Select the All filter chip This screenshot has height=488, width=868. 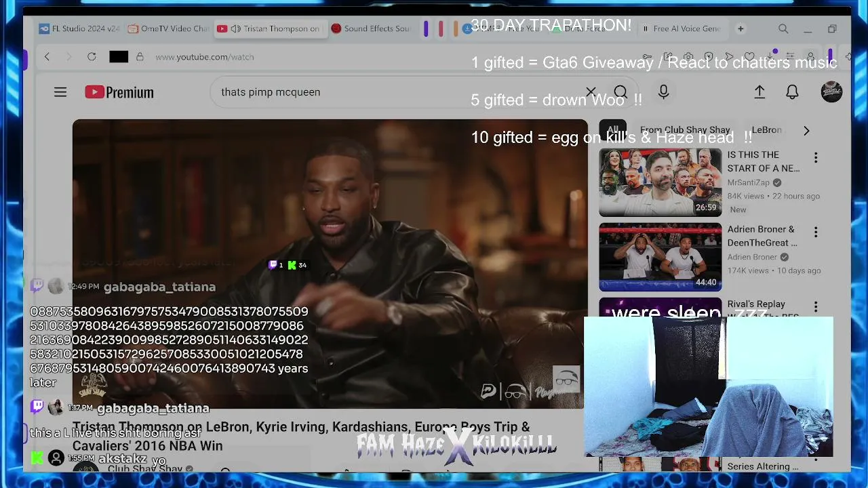tap(613, 130)
